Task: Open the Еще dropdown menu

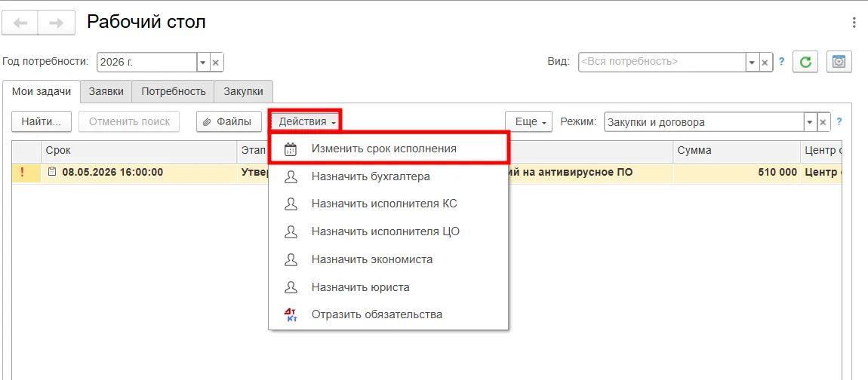Action: 528,121
